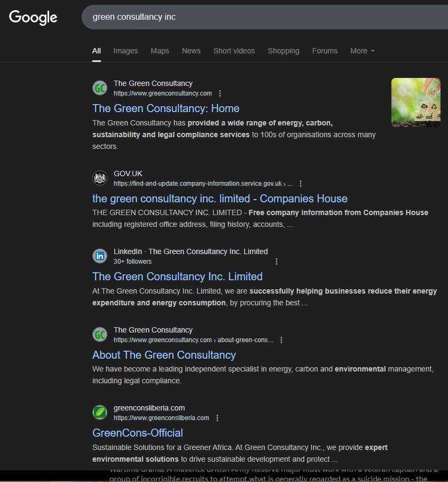Open the Companies House result link
The image size is (448, 482).
click(219, 199)
